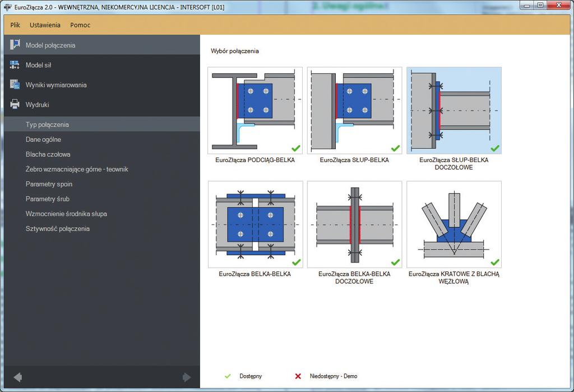Image resolution: width=574 pixels, height=392 pixels.
Task: Open Parametry śrub step
Action: pyautogui.click(x=48, y=199)
